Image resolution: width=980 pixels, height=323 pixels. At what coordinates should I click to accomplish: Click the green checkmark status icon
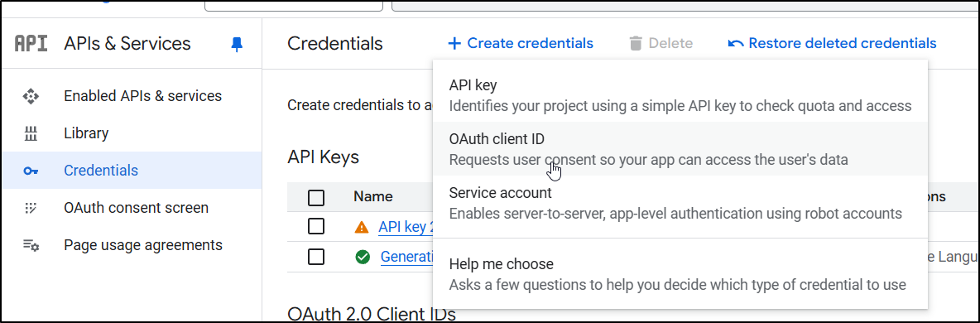click(x=363, y=257)
